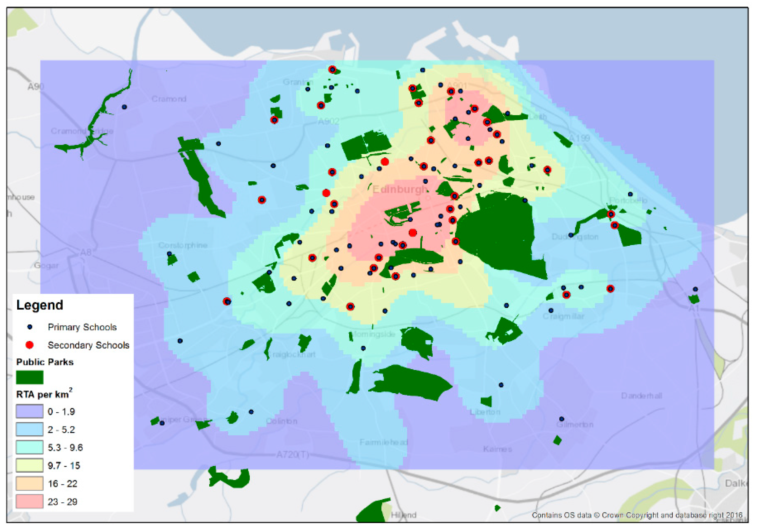Screen dimensions: 757x532
Task: Select the primary school dot above Portobello label
Action: coord(630,194)
